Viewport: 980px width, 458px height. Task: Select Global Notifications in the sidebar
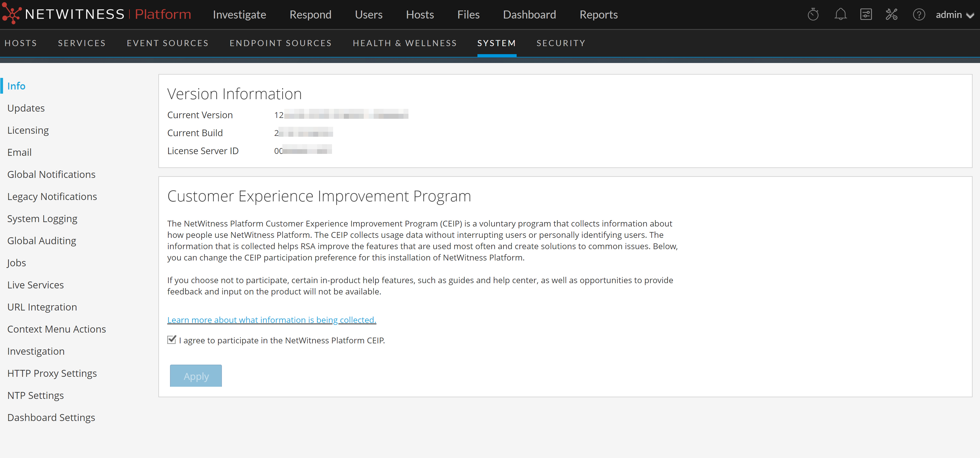pyautogui.click(x=51, y=174)
